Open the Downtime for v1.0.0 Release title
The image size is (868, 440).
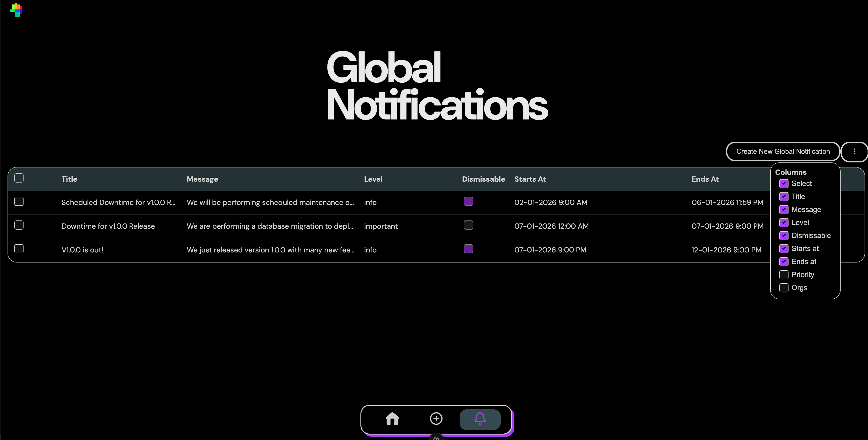108,226
